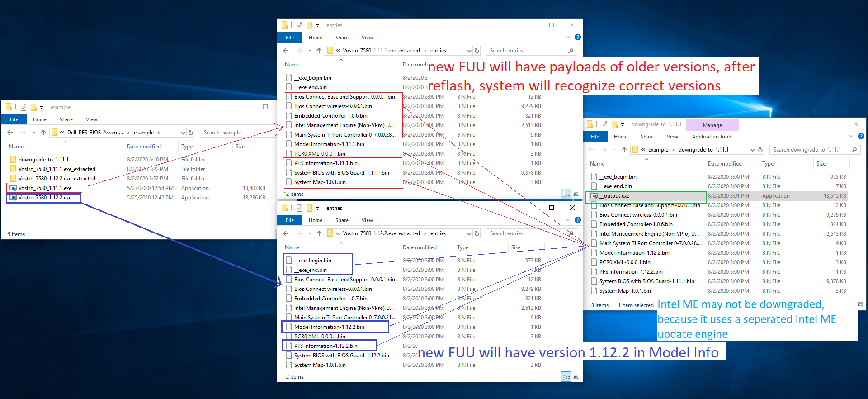The width and height of the screenshot is (868, 399).
Task: Click Up arrow in example window
Action: coord(43,133)
